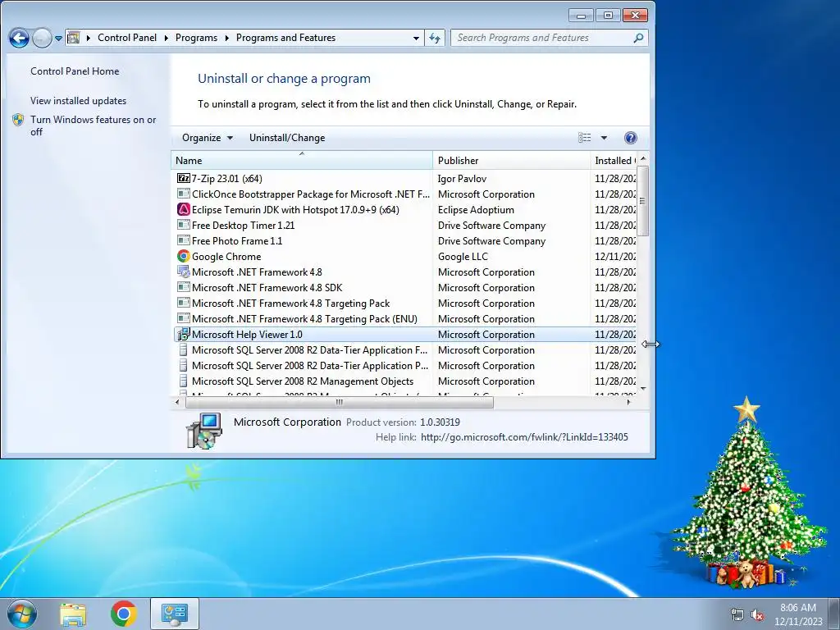Select SQL Server Data-Tier Application F... icon
Viewport: 840px width, 630px height.
(183, 349)
